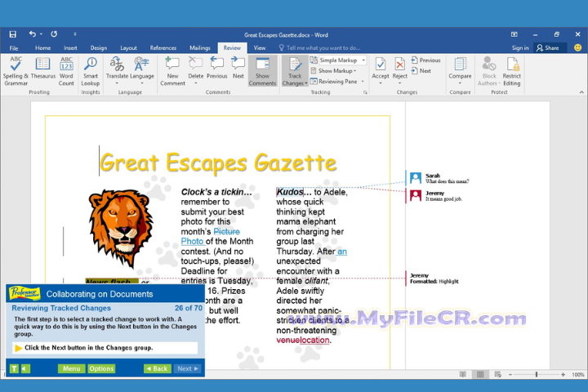The width and height of the screenshot is (588, 392).
Task: Switch to the View tab
Action: [x=260, y=48]
